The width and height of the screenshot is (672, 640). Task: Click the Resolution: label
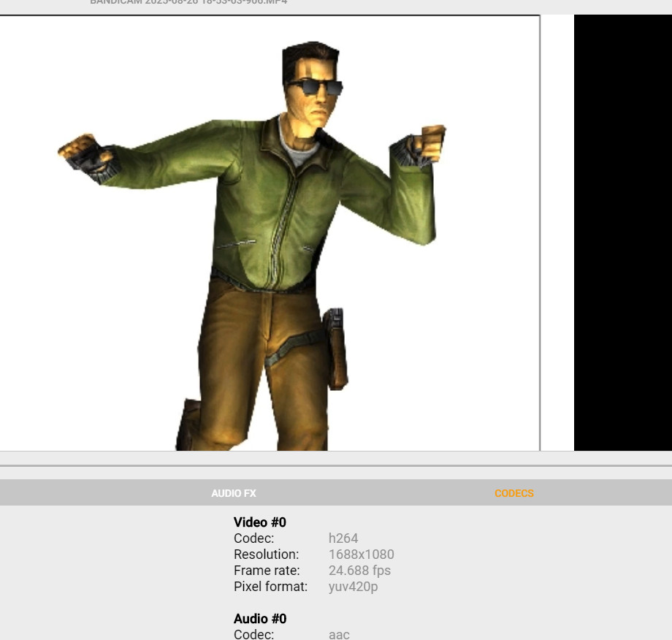point(266,555)
